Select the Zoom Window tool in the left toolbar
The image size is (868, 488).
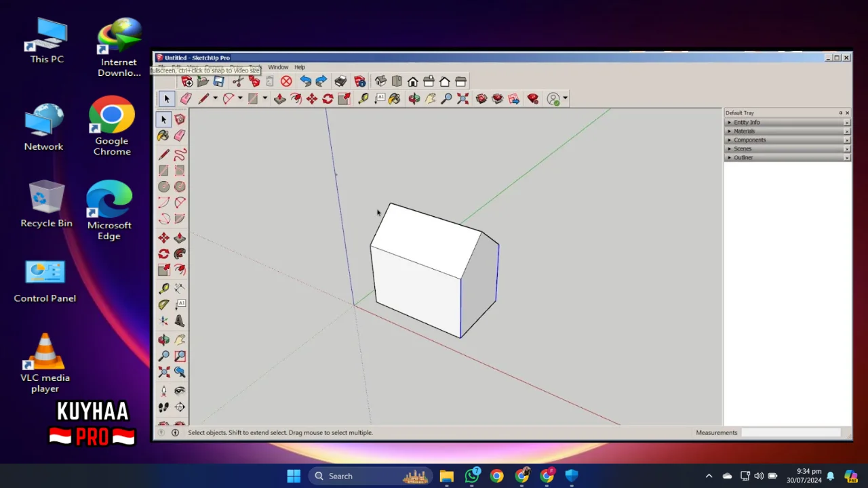click(180, 356)
